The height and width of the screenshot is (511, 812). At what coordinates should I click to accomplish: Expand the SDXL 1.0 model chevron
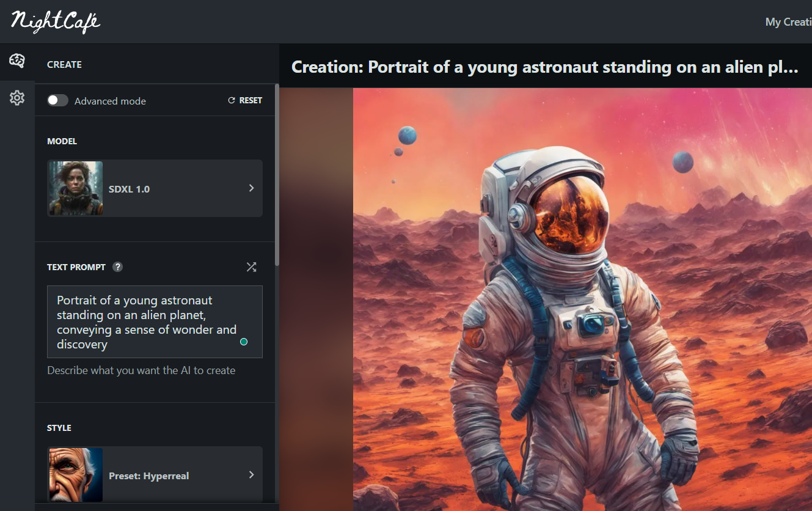pos(251,188)
